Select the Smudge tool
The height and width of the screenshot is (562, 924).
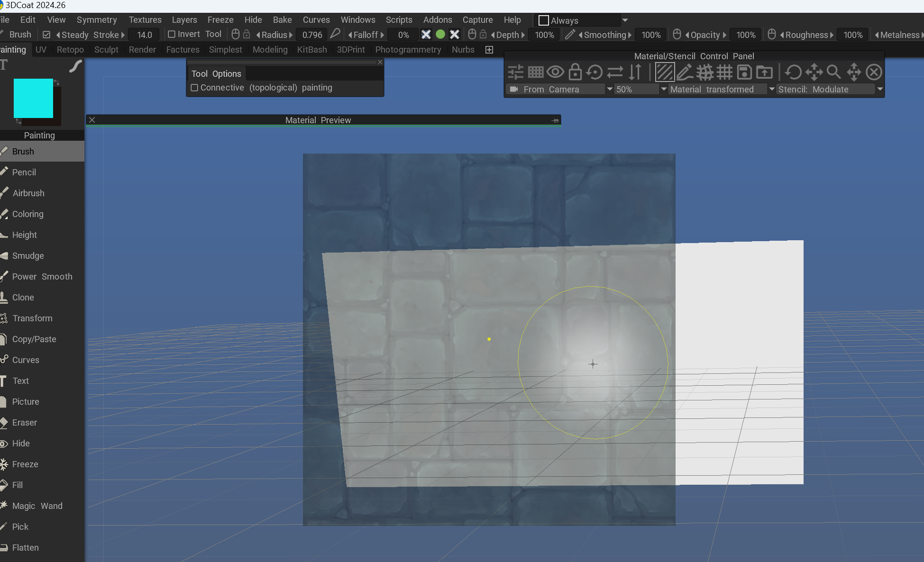27,255
